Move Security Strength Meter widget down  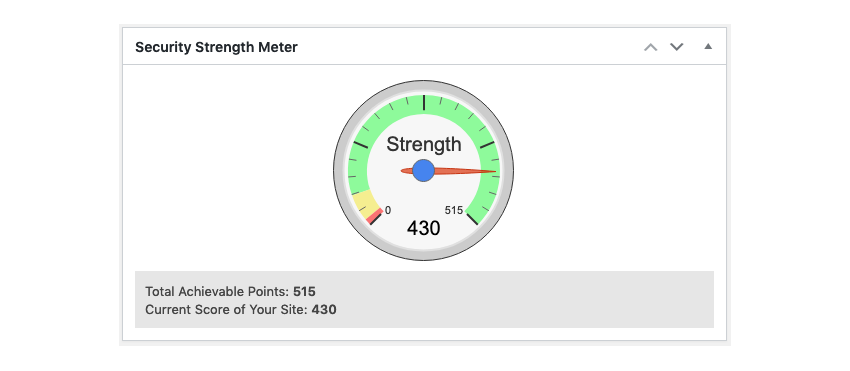coord(676,47)
